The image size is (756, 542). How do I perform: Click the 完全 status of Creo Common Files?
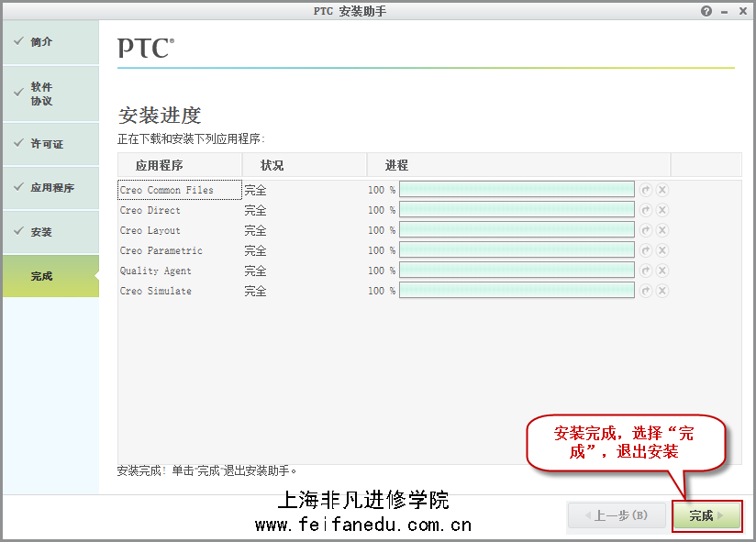coord(255,191)
